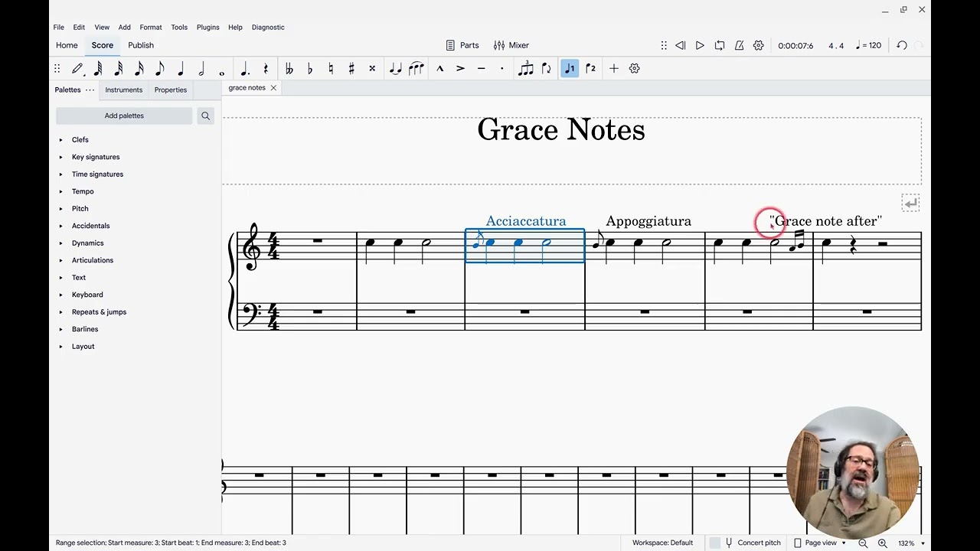This screenshot has height=551, width=980.
Task: Rewind playback to the start
Action: point(680,45)
